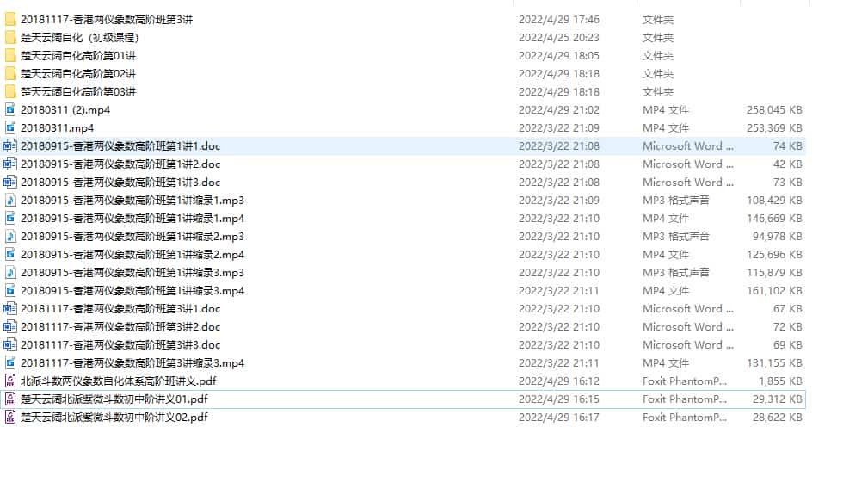Select file name 20180915-香港两仪象数高阶班第1讲3.doc

(120, 182)
